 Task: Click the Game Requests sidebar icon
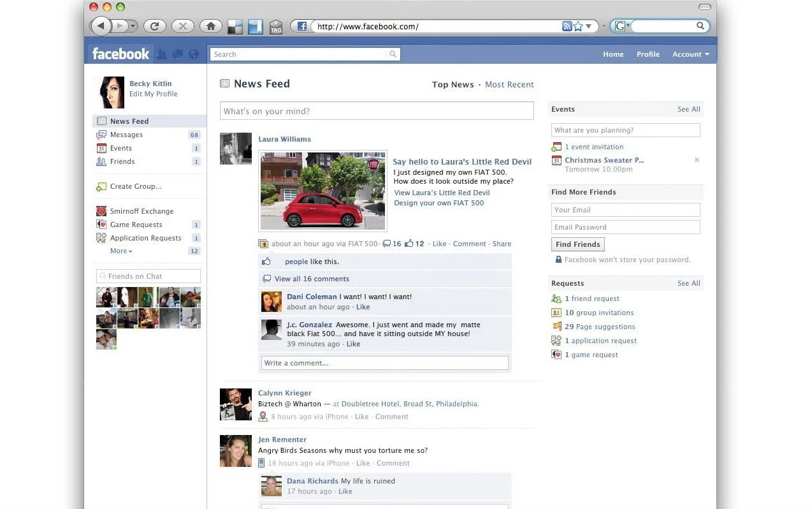101,225
